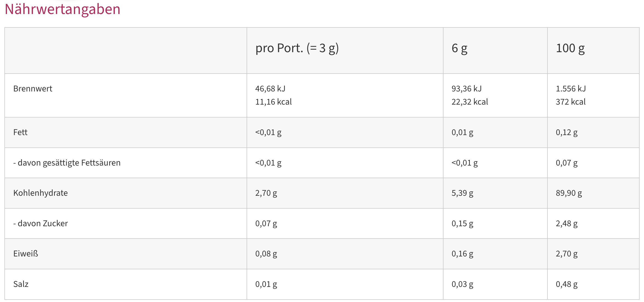Click the 1.556 kJ value
This screenshot has height=302, width=644.
pyautogui.click(x=571, y=89)
